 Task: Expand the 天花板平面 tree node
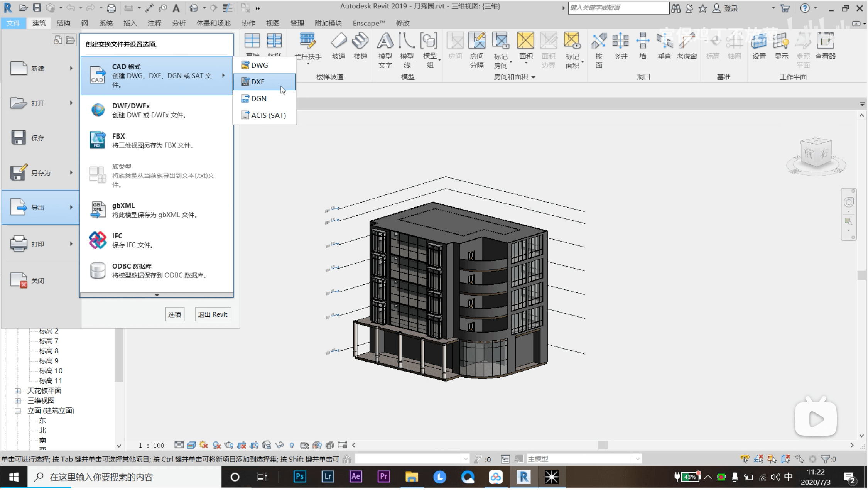[18, 391]
